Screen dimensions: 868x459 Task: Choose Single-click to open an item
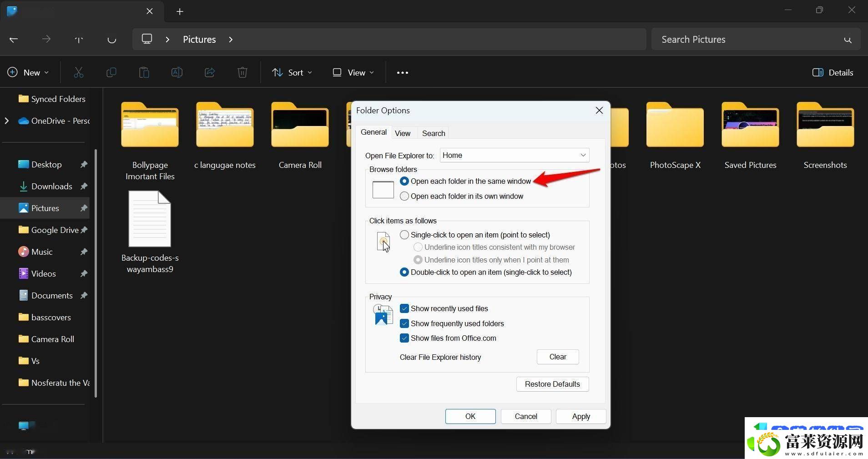pyautogui.click(x=474, y=235)
